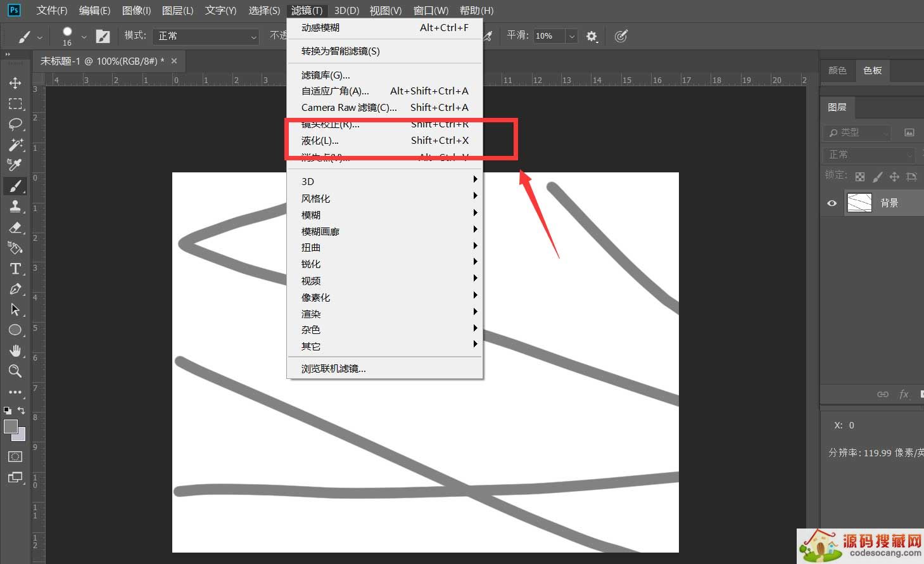Open smoothing options gear icon
924x564 pixels.
click(592, 36)
